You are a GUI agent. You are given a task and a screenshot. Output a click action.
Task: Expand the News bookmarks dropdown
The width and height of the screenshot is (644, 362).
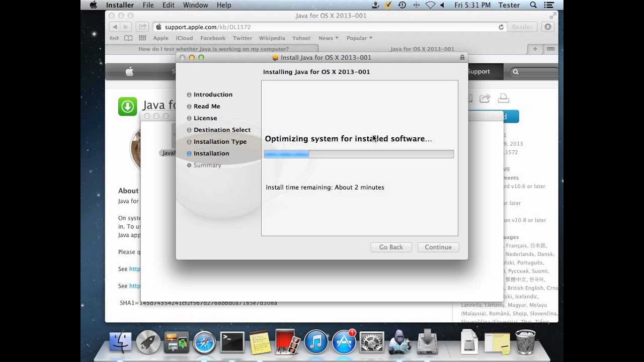(328, 38)
